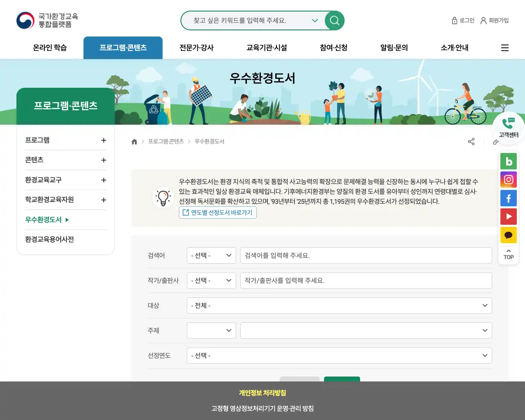Open the hamburger menu icon

[504, 48]
